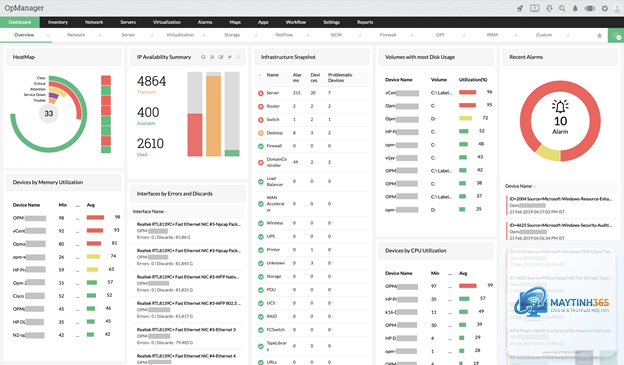Image resolution: width=624 pixels, height=365 pixels.
Task: Open the search magnifier icon
Action: (x=562, y=8)
